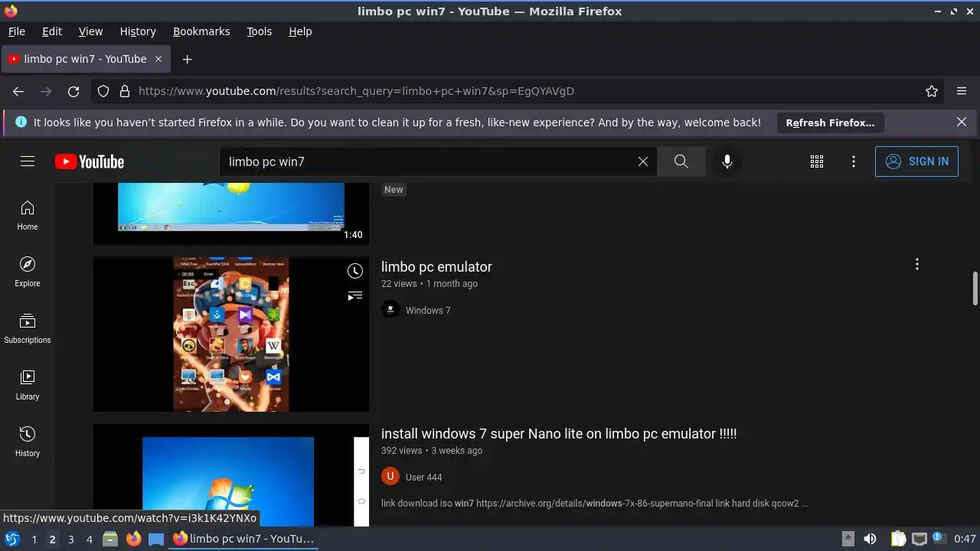
Task: Open Subscriptions in the sidebar
Action: tap(28, 328)
